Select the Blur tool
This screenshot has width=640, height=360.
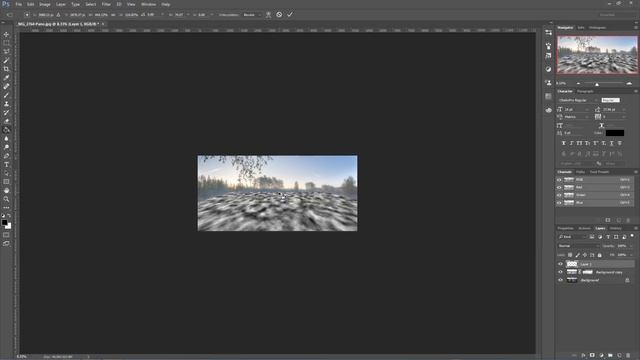[x=6, y=139]
